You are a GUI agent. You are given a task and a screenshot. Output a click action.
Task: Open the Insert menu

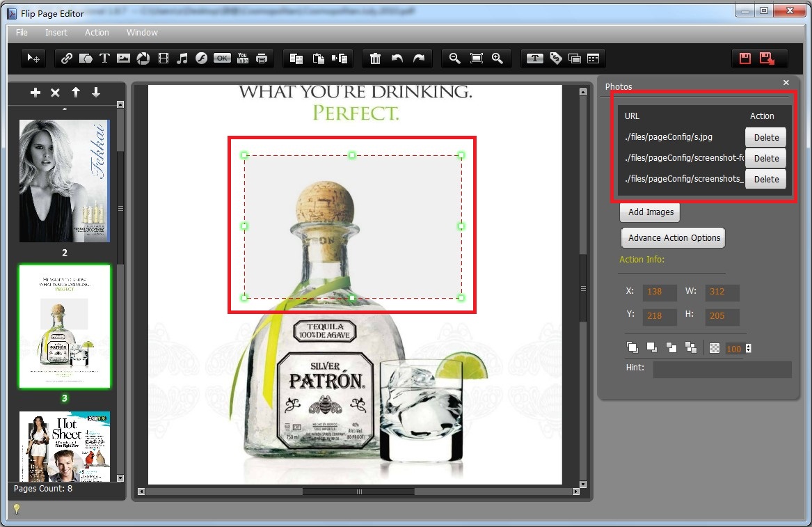click(56, 33)
